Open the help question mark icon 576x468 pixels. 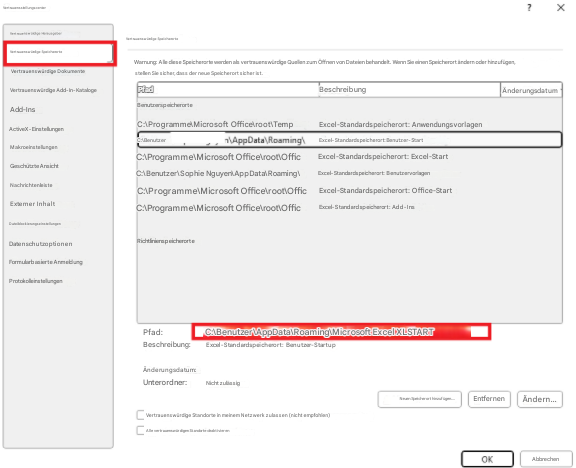click(x=529, y=8)
